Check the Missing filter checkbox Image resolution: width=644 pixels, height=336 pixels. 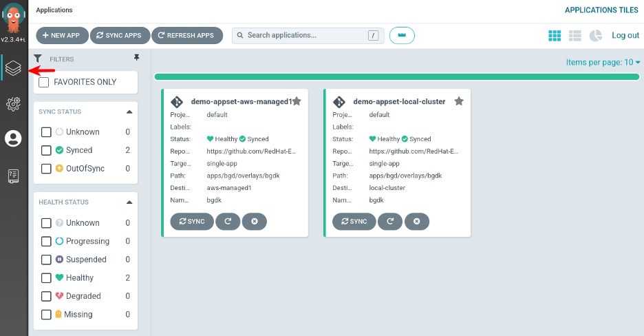pyautogui.click(x=46, y=314)
